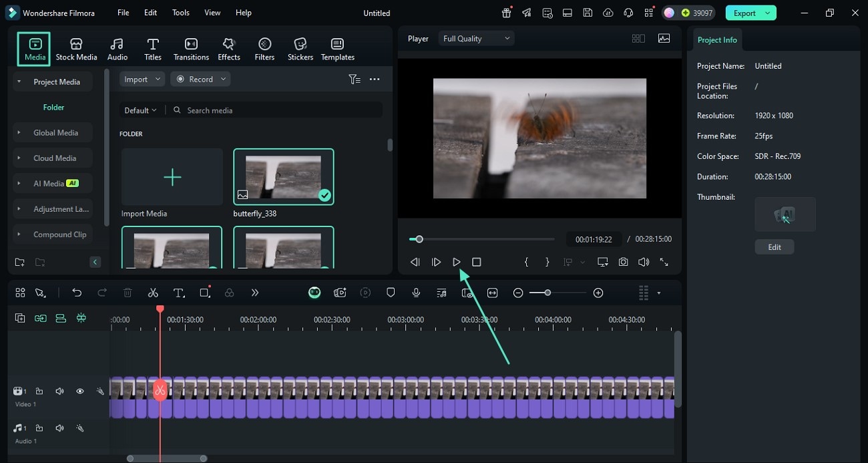The width and height of the screenshot is (868, 463).
Task: Click the Play button in player
Action: [x=457, y=262]
